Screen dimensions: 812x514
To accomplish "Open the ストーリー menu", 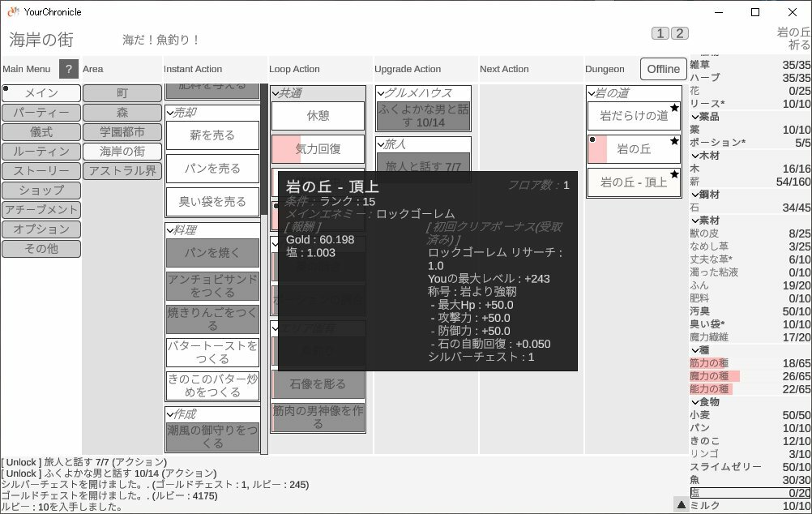I will click(41, 171).
